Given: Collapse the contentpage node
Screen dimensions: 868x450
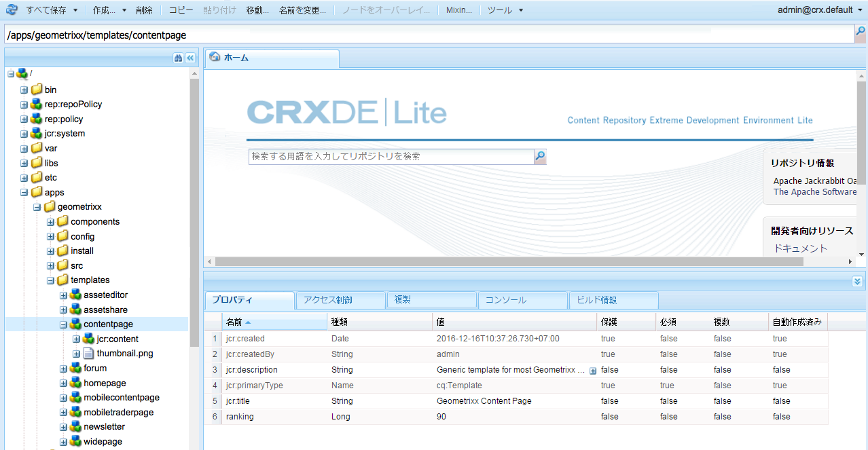Looking at the screenshot, I should coord(63,324).
